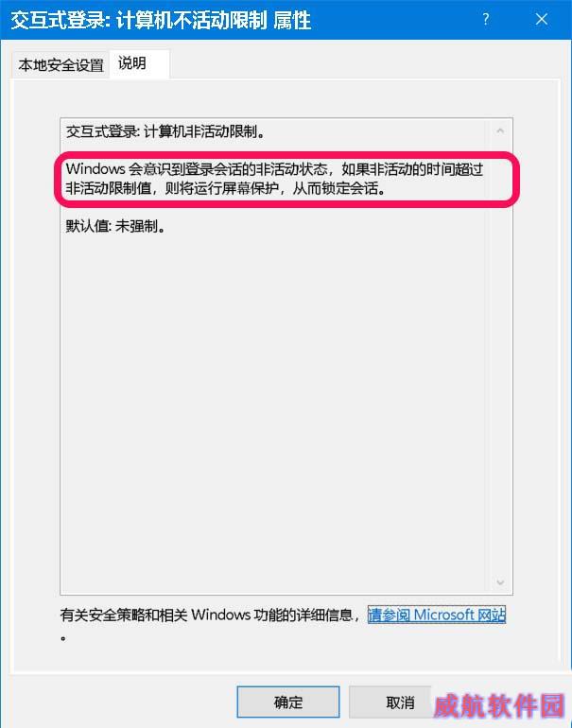Click the red highlight box border
Image resolution: width=572 pixels, height=728 pixels.
(x=286, y=154)
